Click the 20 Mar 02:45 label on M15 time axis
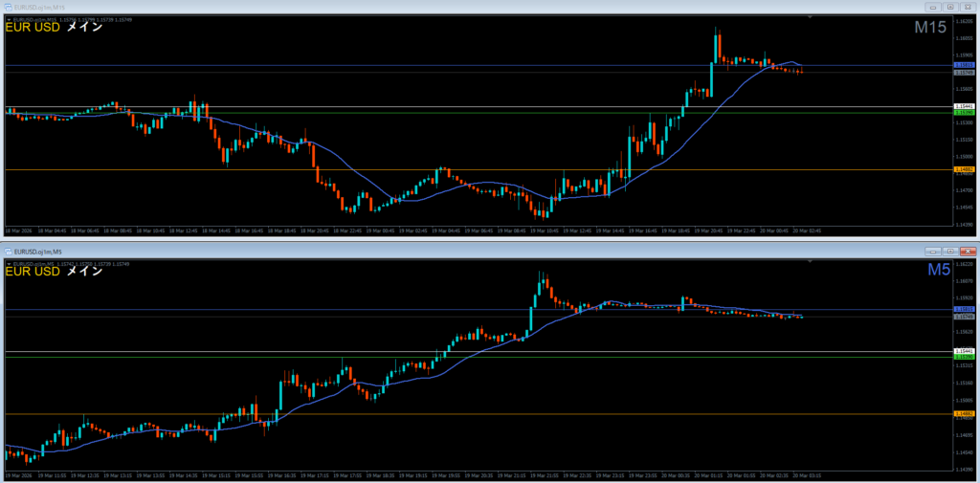 tap(808, 231)
